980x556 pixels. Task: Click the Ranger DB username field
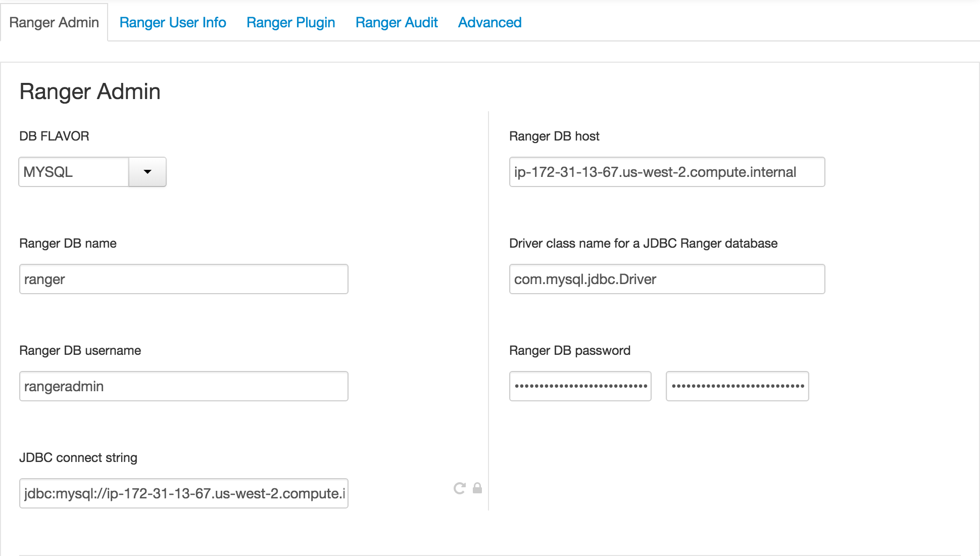click(183, 386)
